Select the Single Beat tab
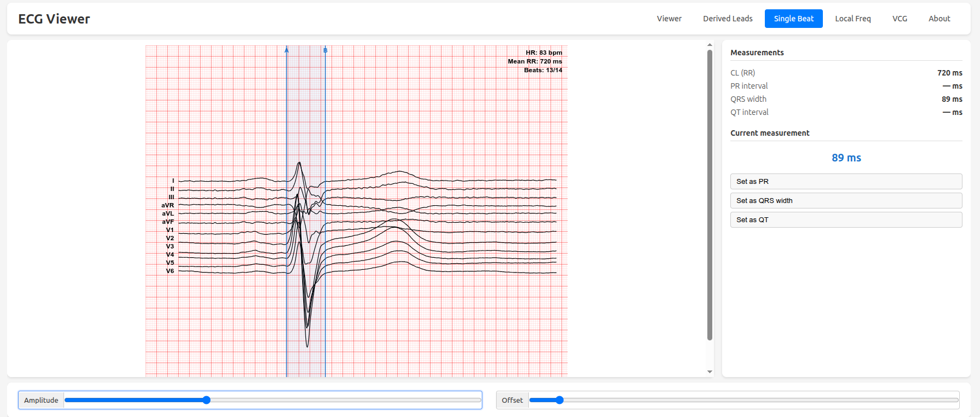The height and width of the screenshot is (417, 980). pos(793,19)
